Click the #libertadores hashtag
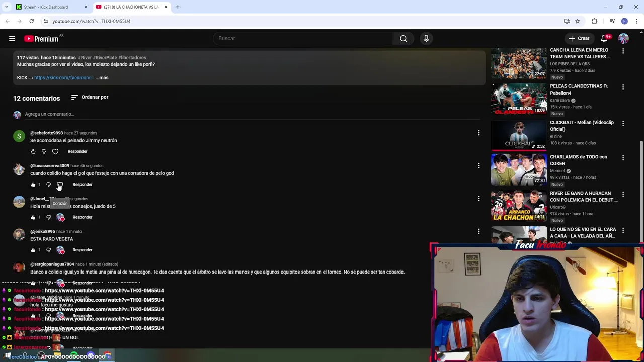Image resolution: width=644 pixels, height=362 pixels. tap(132, 58)
